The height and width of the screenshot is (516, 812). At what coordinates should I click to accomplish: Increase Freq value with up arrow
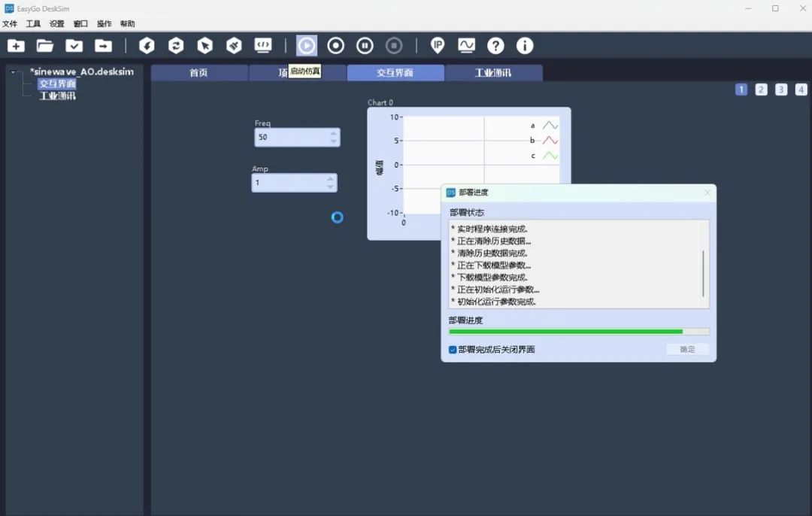pos(333,133)
